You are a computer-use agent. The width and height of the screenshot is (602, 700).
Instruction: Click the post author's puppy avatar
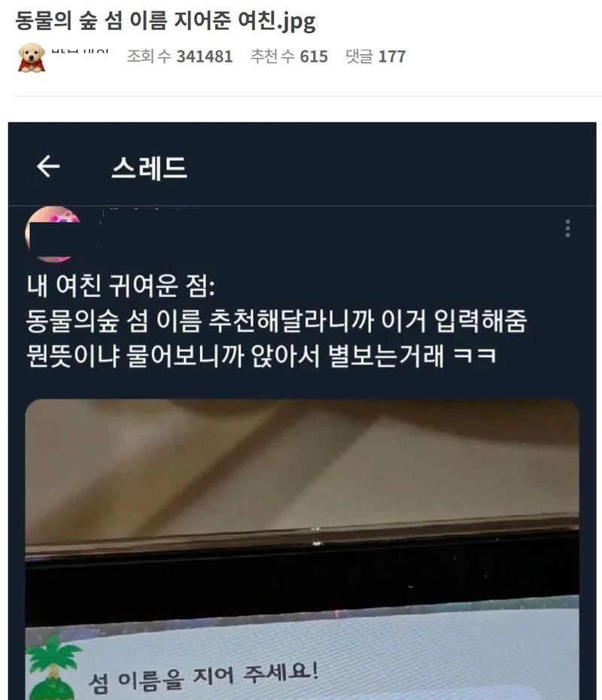point(32,57)
